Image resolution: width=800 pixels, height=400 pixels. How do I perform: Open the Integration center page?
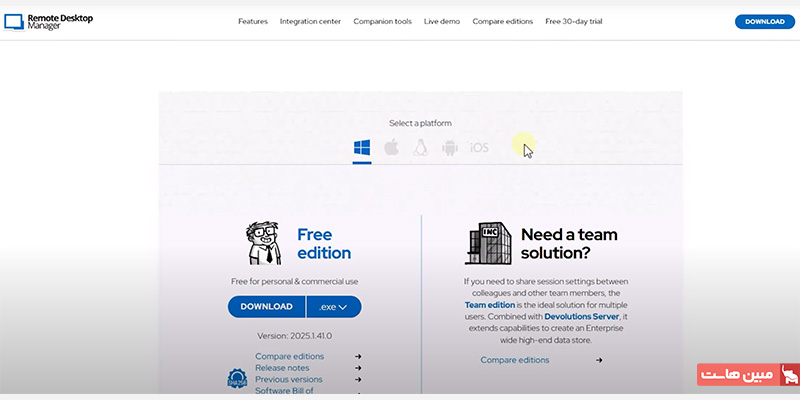click(310, 21)
